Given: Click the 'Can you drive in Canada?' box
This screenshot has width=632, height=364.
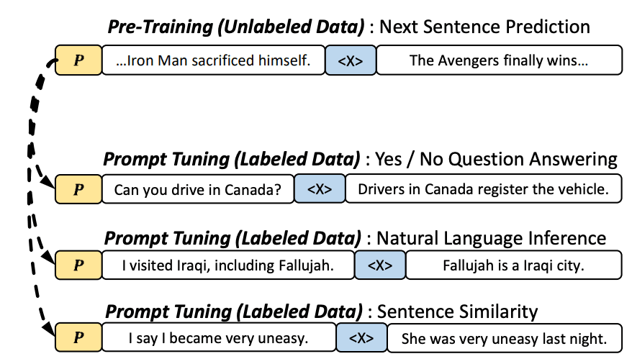Looking at the screenshot, I should pyautogui.click(x=198, y=190).
